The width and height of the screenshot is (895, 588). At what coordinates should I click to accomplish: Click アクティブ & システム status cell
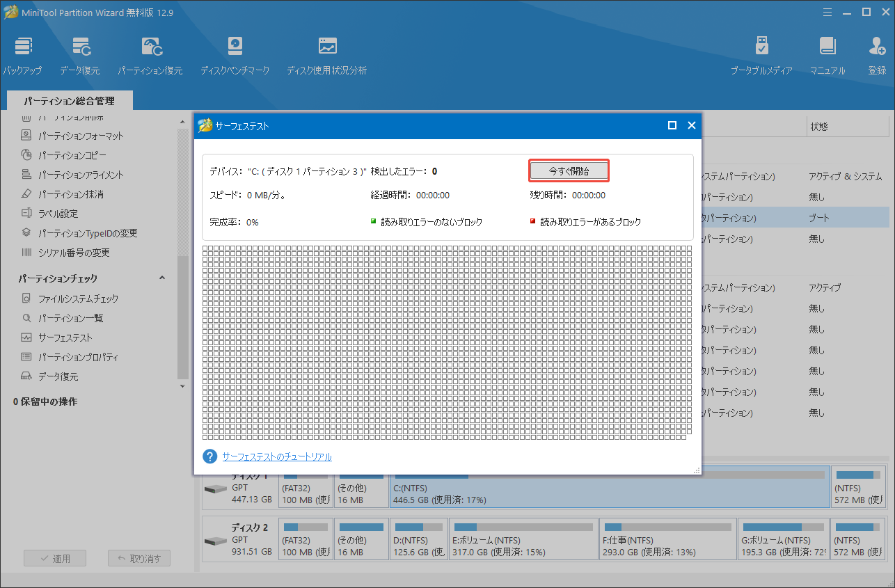point(846,177)
